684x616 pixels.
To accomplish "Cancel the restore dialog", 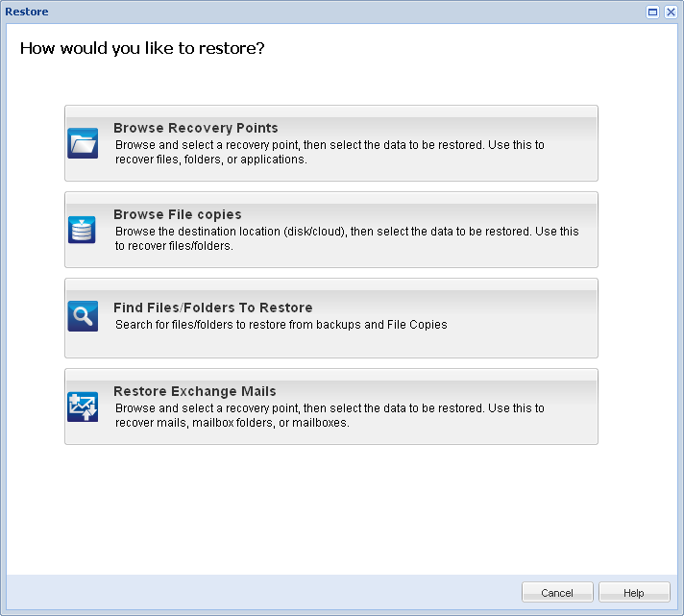I will 557,592.
